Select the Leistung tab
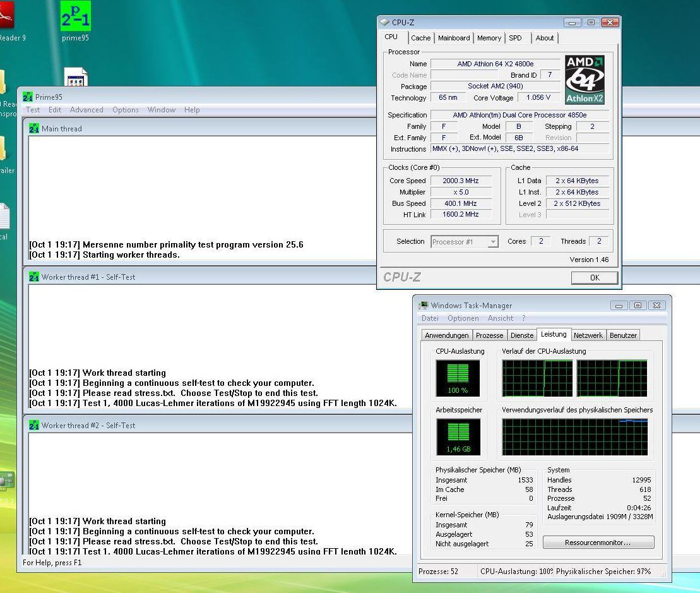The height and width of the screenshot is (593, 700). (554, 334)
